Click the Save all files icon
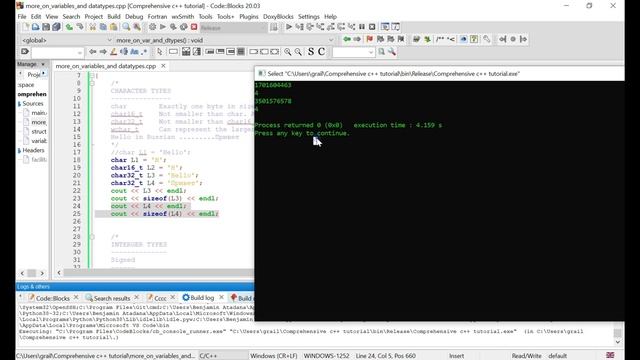The height and width of the screenshot is (360, 640). coord(56,27)
